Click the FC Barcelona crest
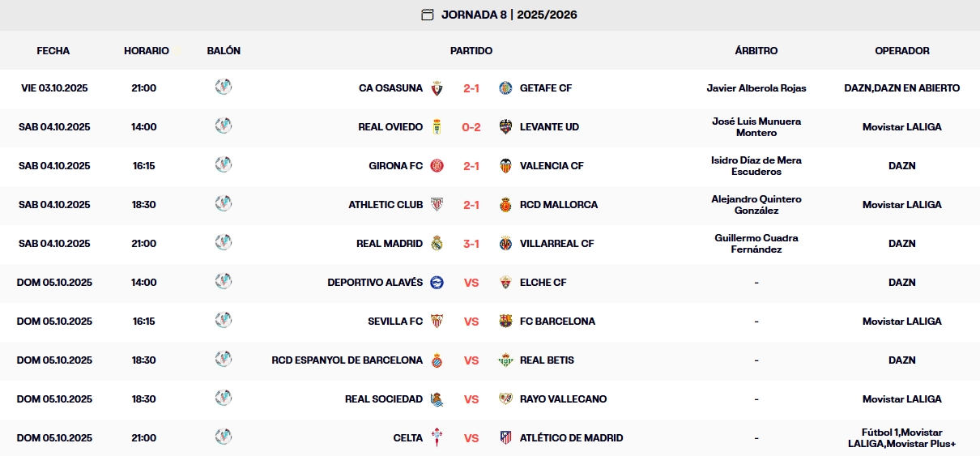Screen dimensions: 980x456 coord(506,322)
